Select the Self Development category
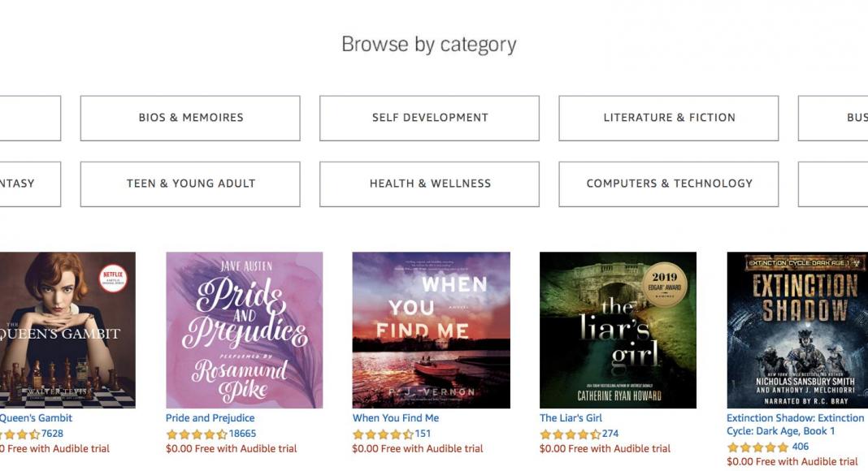The height and width of the screenshot is (471, 868). click(x=429, y=118)
